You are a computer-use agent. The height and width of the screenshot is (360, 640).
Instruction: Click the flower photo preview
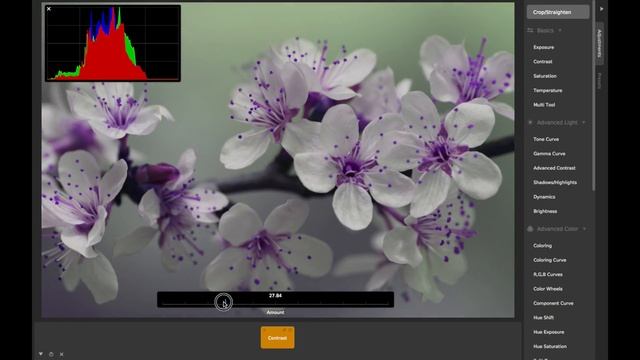pos(278,160)
